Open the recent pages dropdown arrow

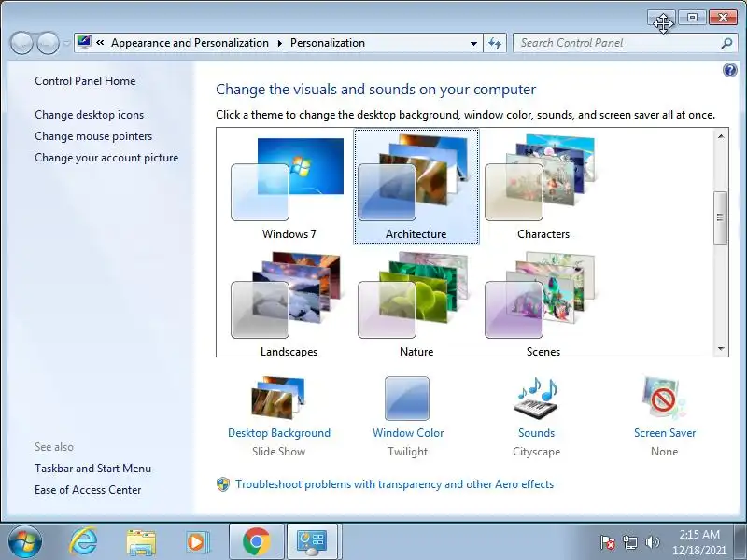pyautogui.click(x=66, y=43)
